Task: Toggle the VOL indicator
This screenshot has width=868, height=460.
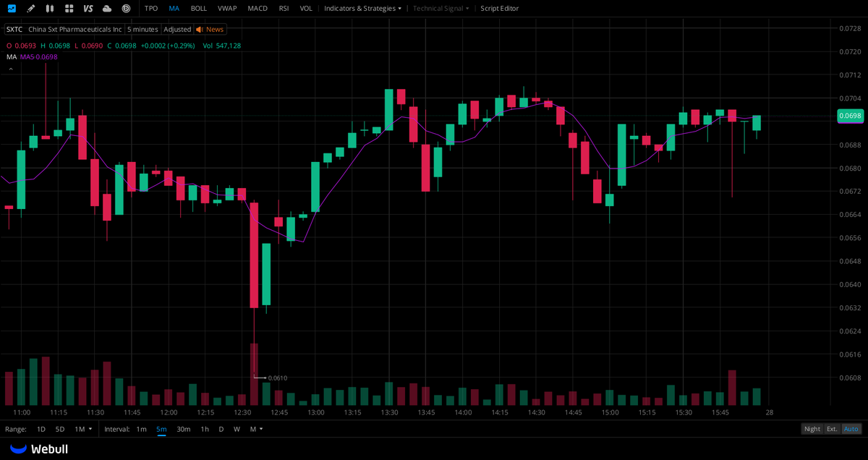Action: pyautogui.click(x=306, y=9)
